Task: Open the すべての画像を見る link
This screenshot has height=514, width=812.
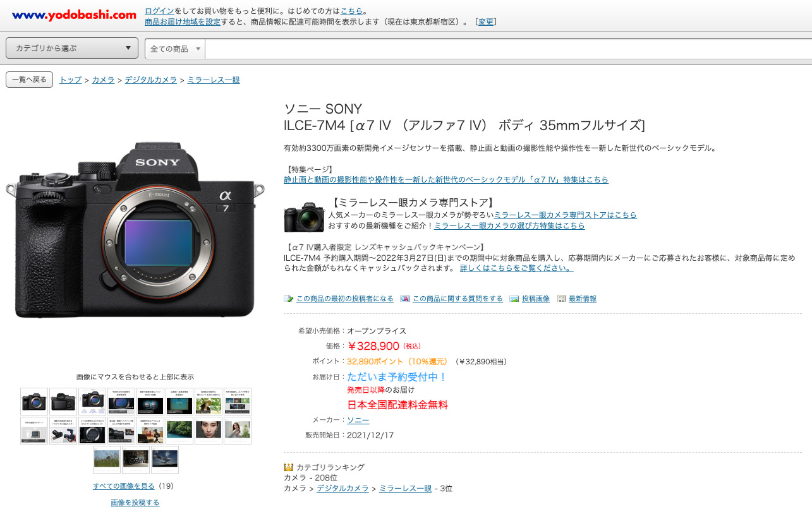Action: [123, 486]
